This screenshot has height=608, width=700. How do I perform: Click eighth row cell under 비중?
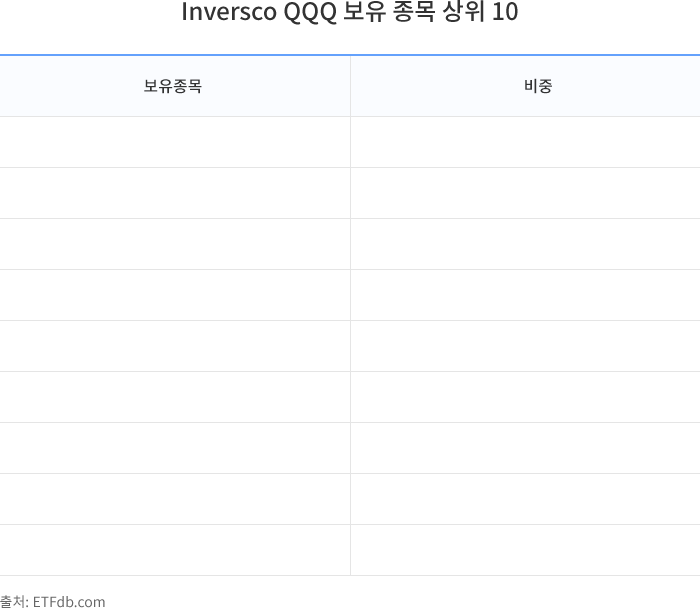[x=525, y=499]
